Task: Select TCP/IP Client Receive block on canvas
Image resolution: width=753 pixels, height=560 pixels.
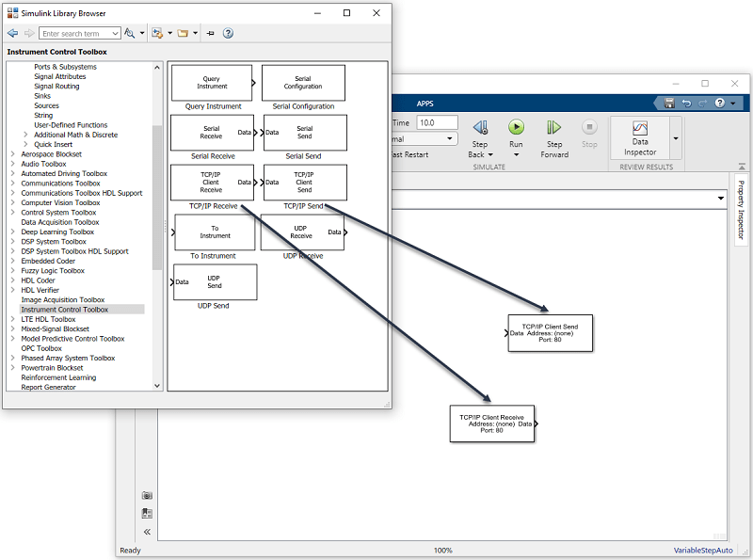Action: [491, 424]
